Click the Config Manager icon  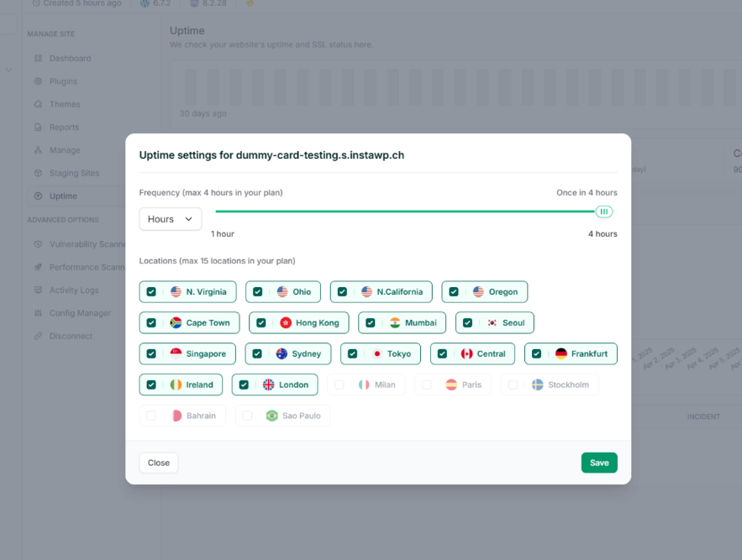pos(39,313)
